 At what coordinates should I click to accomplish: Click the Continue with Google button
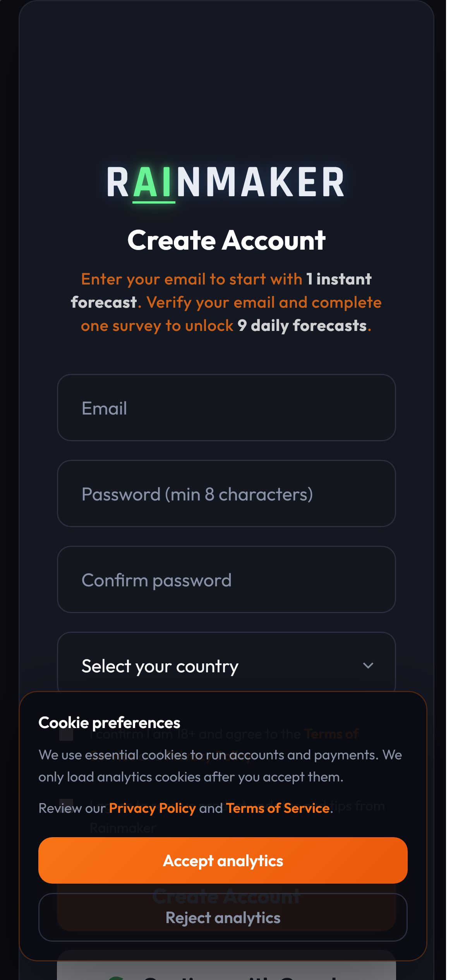[226, 971]
